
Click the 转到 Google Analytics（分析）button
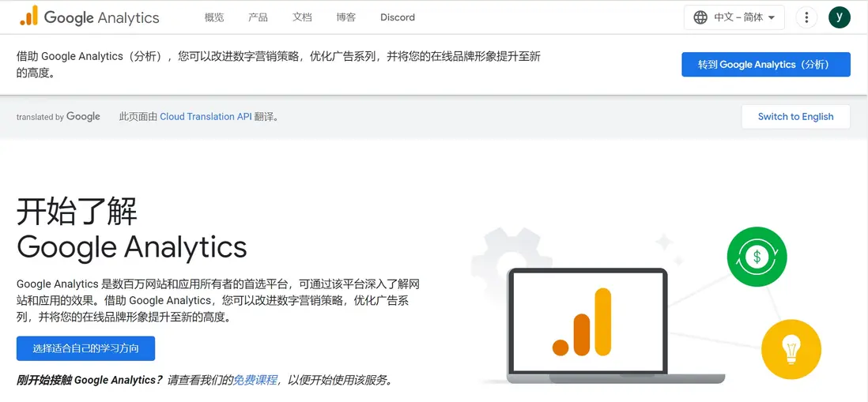[765, 65]
